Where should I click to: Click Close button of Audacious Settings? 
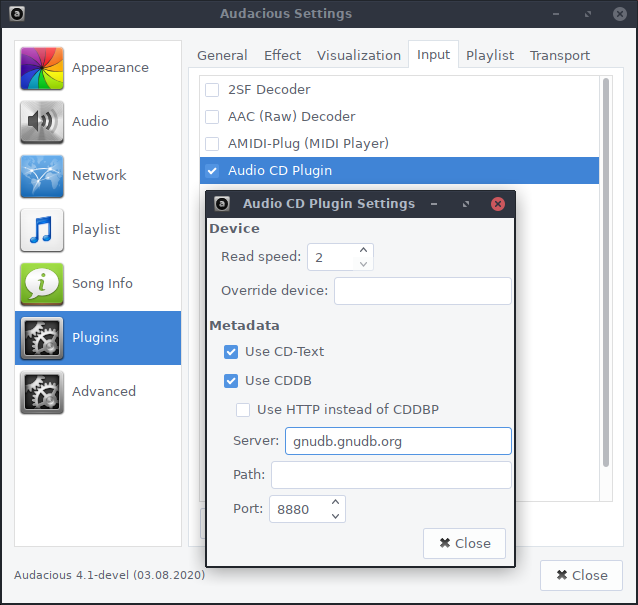(x=581, y=575)
